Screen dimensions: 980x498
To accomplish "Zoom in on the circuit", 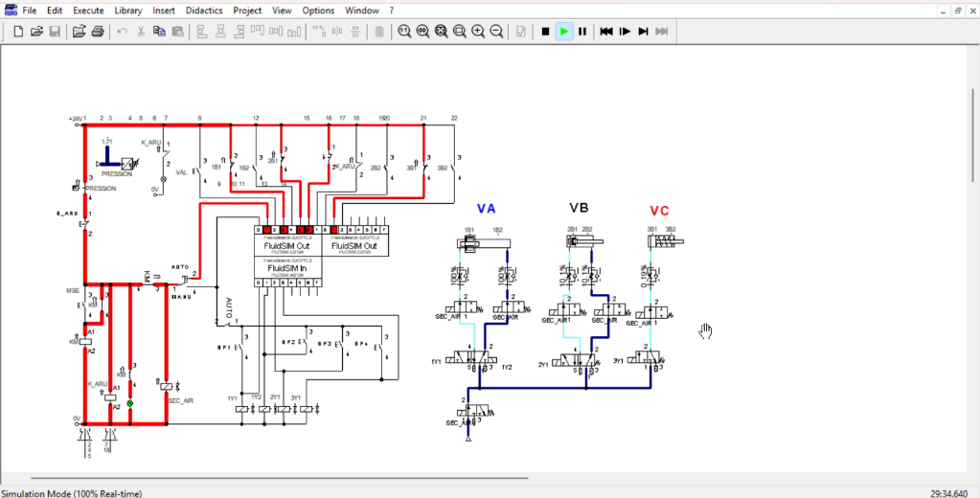I will tap(478, 32).
